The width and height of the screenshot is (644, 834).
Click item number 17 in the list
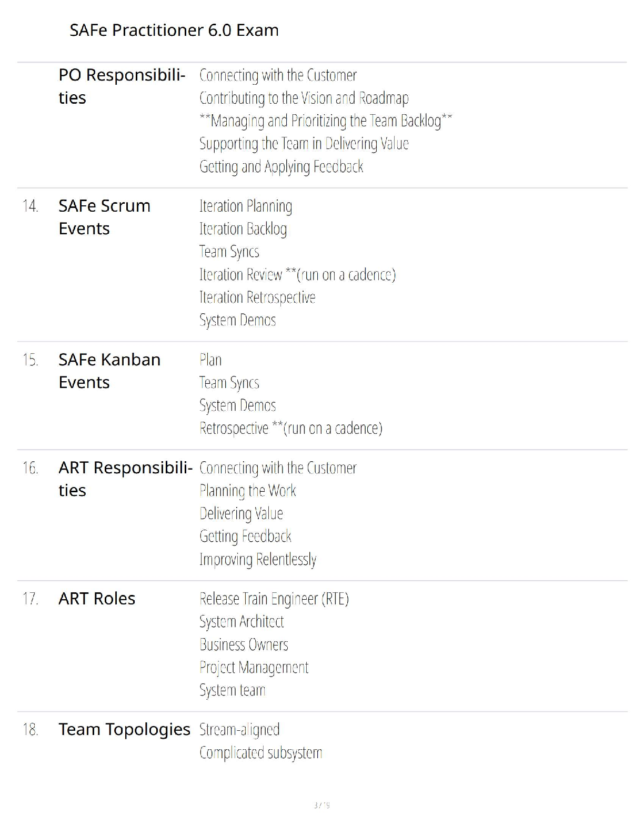click(31, 599)
